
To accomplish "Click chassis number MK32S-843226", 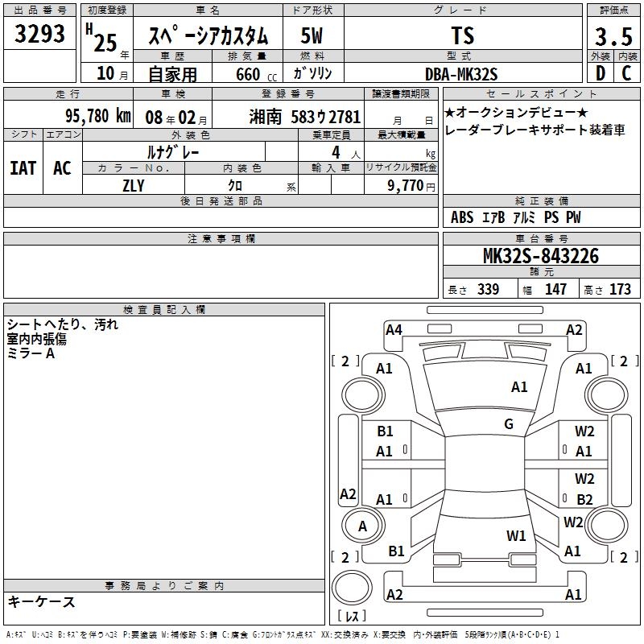I will click(x=541, y=256).
